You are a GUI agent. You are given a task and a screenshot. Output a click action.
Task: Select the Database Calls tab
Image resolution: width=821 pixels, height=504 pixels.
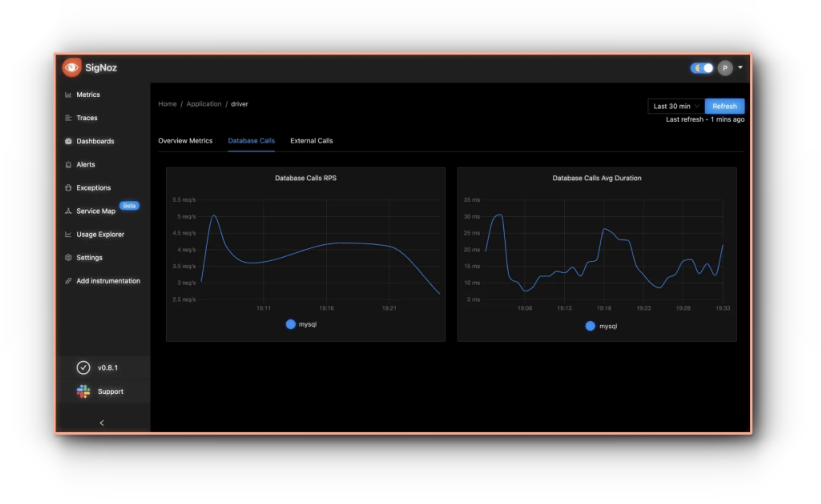pos(251,141)
